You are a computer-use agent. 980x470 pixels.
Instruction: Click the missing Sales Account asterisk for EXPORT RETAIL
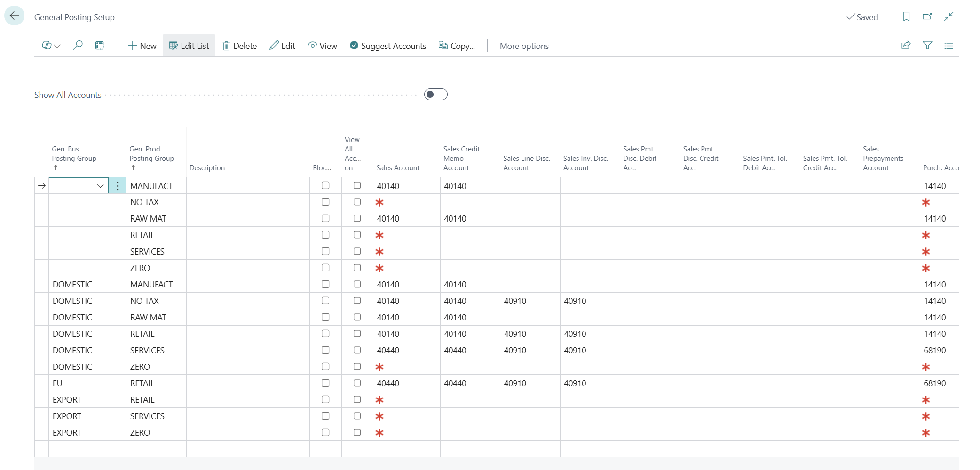pyautogui.click(x=379, y=399)
